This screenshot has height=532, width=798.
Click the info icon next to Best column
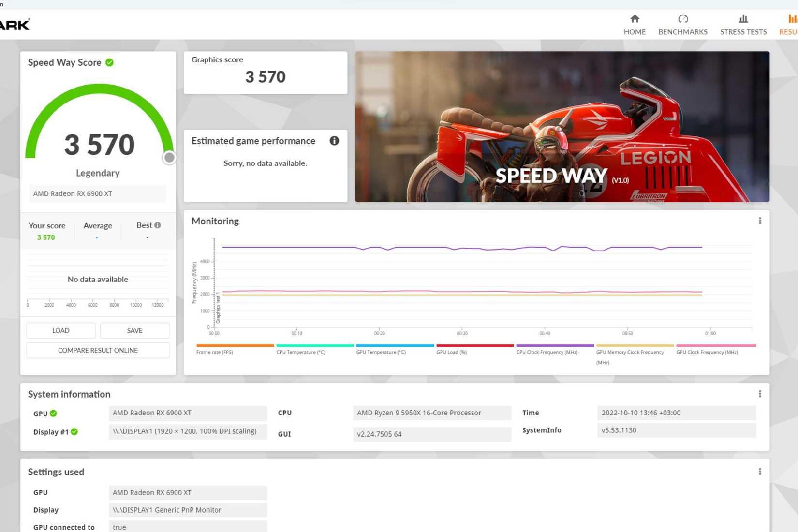tap(157, 224)
